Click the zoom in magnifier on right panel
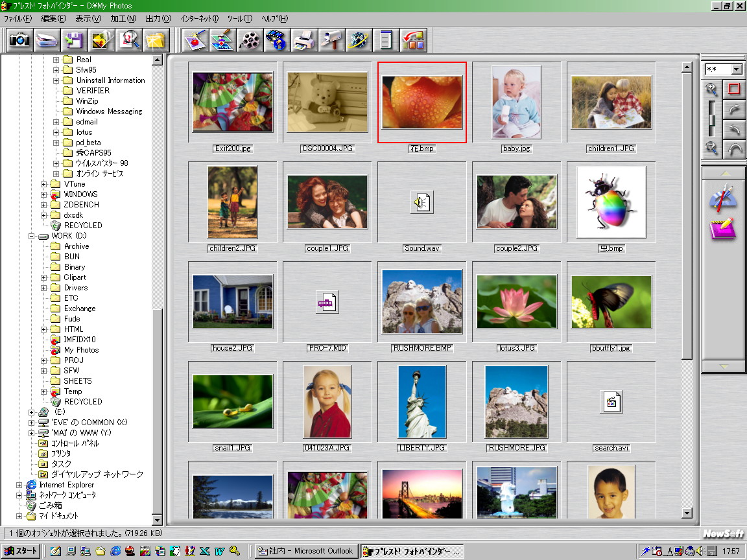The height and width of the screenshot is (560, 747). tap(712, 90)
